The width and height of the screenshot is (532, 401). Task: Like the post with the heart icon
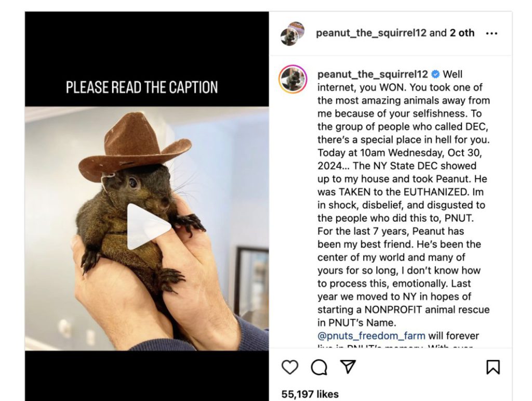click(x=290, y=367)
